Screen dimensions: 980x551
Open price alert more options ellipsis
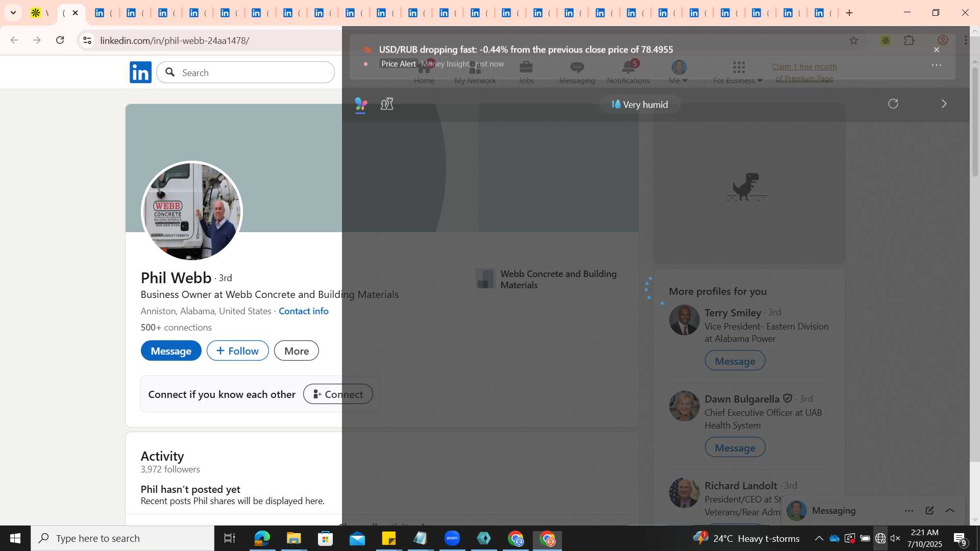pos(937,65)
